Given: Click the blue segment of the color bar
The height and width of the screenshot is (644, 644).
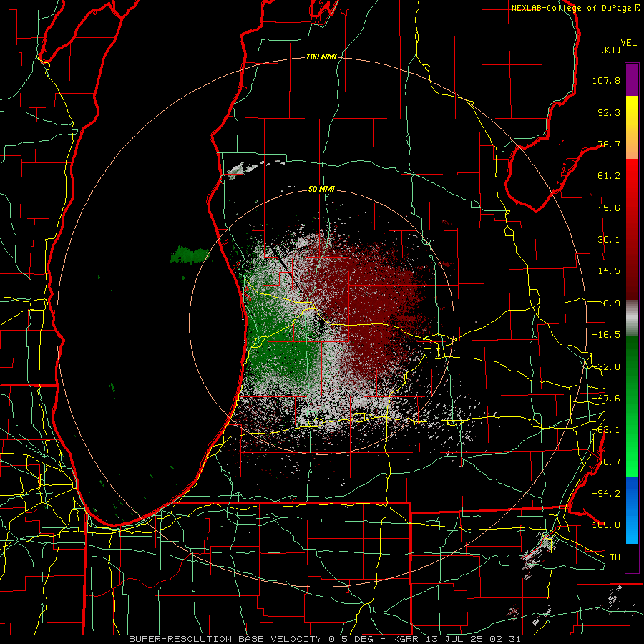Looking at the screenshot, I should (x=632, y=509).
